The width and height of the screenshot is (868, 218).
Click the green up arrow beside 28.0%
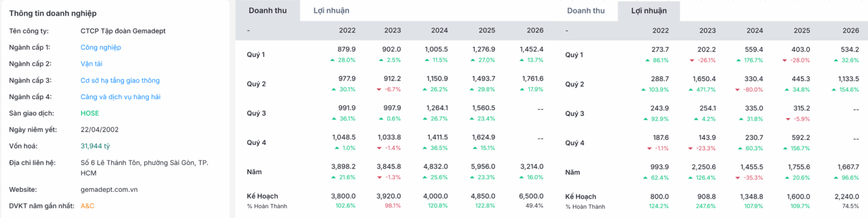tap(333, 60)
